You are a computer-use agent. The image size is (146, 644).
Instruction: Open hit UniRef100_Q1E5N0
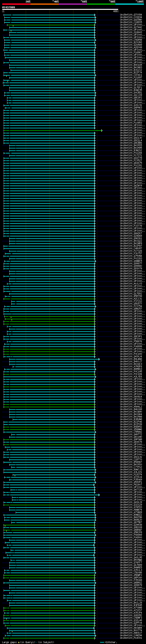click(x=131, y=20)
